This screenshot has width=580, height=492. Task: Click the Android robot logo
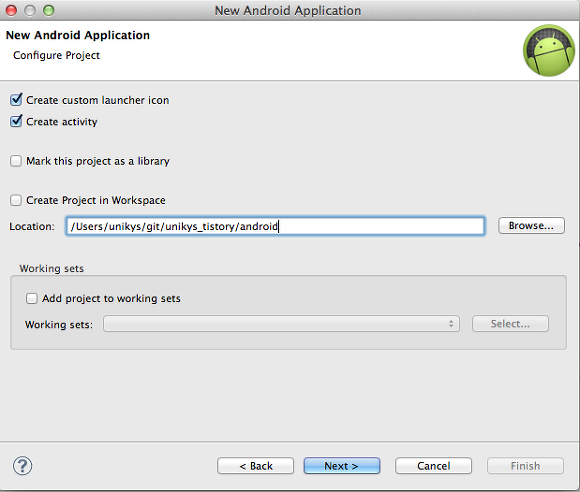click(x=549, y=50)
